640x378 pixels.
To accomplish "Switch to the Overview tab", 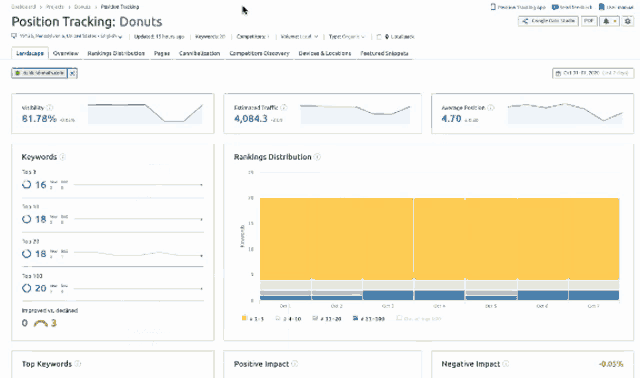I will (66, 53).
